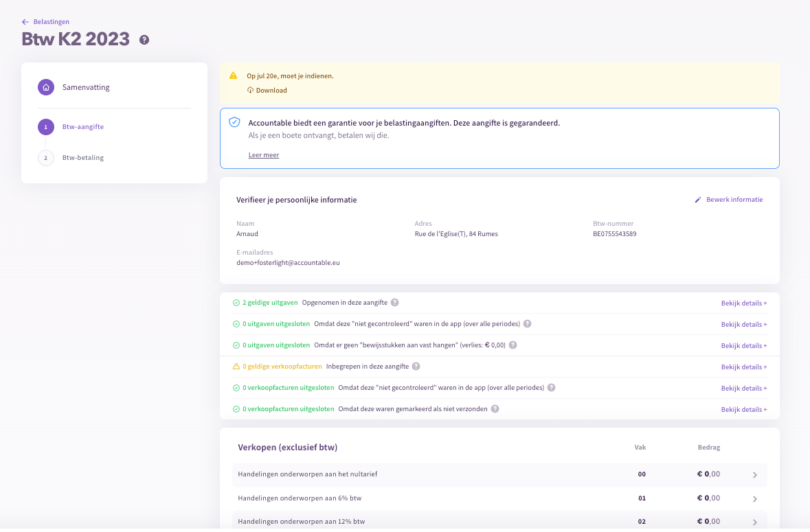This screenshot has height=532, width=810.
Task: Open chevron for 6% btw row (Vak 01)
Action: pos(754,499)
